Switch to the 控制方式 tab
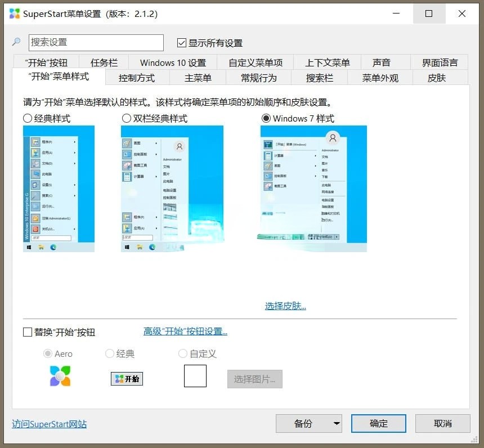Image resolution: width=484 pixels, height=448 pixels. (x=137, y=78)
